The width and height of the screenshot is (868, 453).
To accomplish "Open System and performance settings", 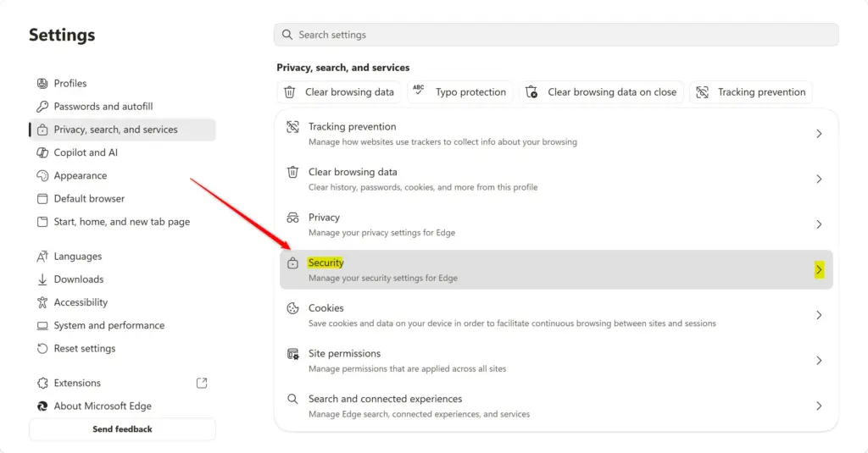I will pyautogui.click(x=122, y=326).
